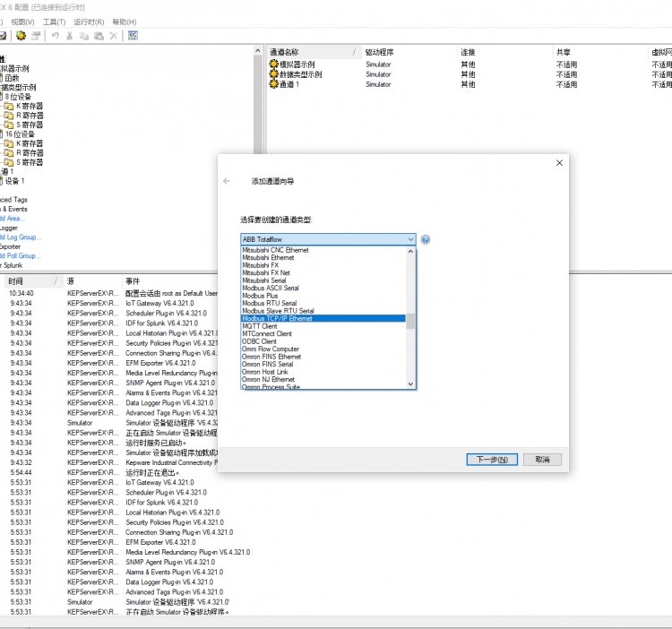The width and height of the screenshot is (672, 629).
Task: Sort by the 驱动程序 column header
Action: coord(409,52)
